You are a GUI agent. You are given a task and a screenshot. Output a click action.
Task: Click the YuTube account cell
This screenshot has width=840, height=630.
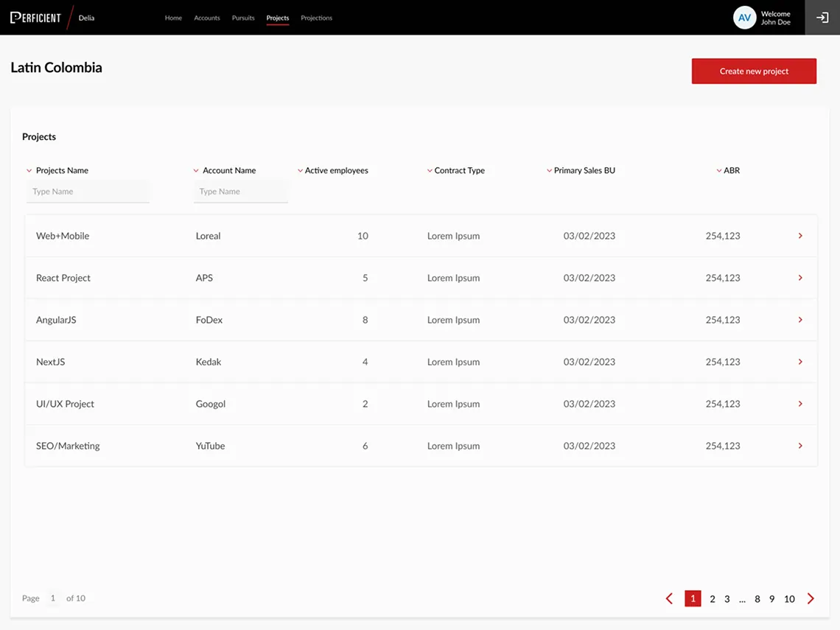[210, 446]
